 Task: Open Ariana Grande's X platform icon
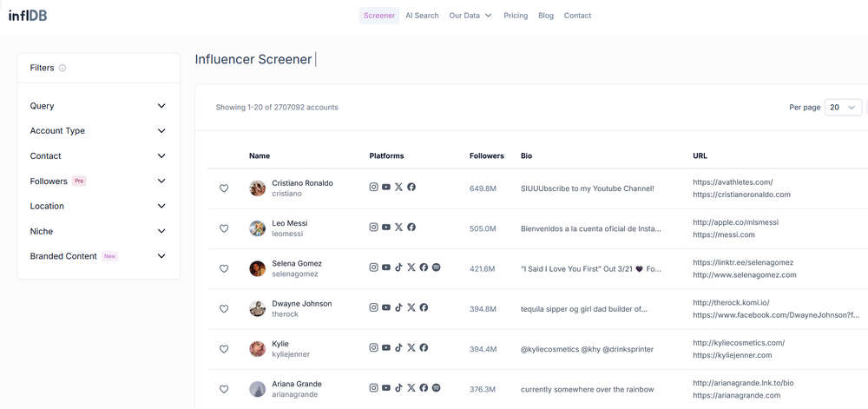411,388
